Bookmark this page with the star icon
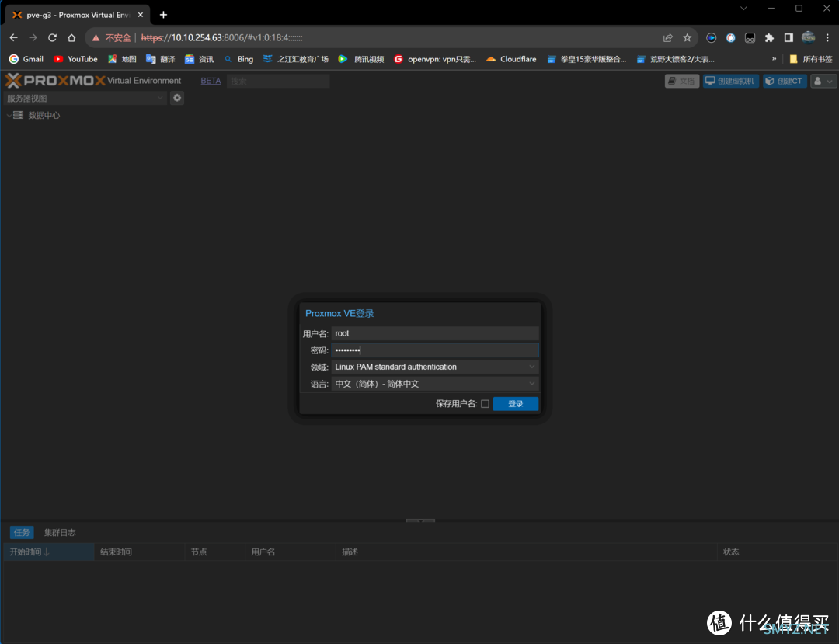The height and width of the screenshot is (644, 839). click(687, 37)
